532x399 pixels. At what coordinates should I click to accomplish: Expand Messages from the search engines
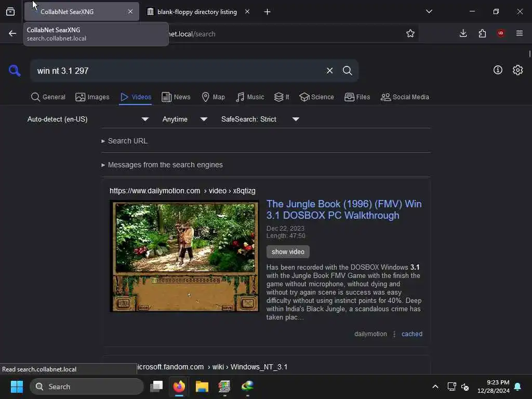pos(162,165)
